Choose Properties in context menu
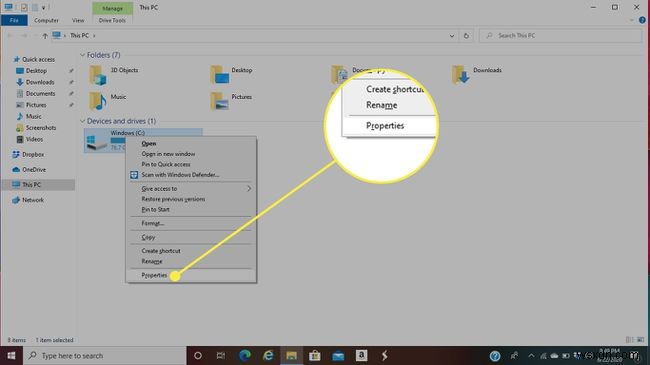650x365 pixels. click(x=154, y=275)
